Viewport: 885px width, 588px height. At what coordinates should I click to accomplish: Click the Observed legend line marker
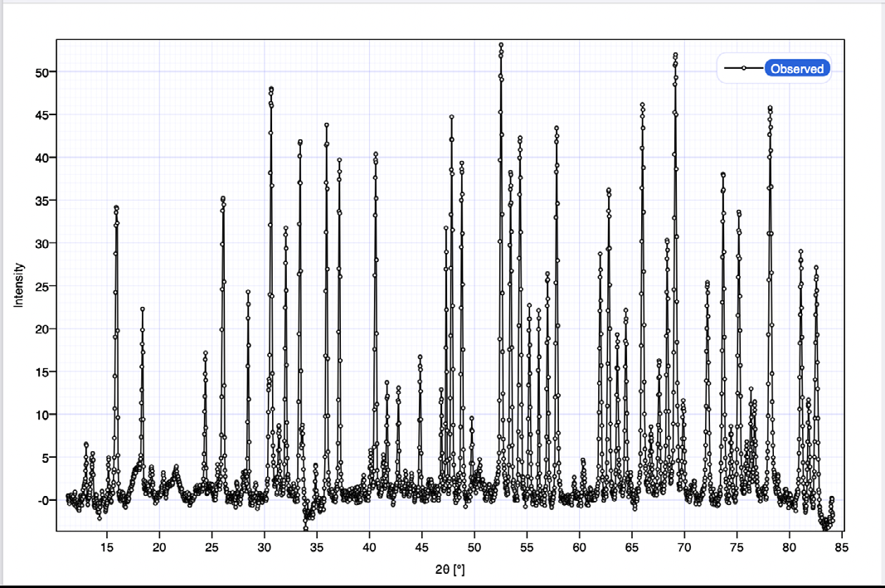[x=743, y=68]
